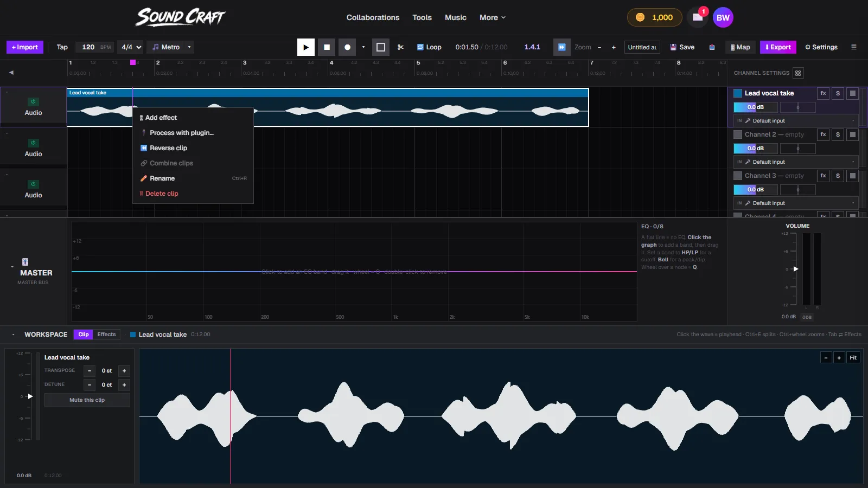Open fx for Channel 3
Image resolution: width=868 pixels, height=488 pixels.
click(x=823, y=176)
